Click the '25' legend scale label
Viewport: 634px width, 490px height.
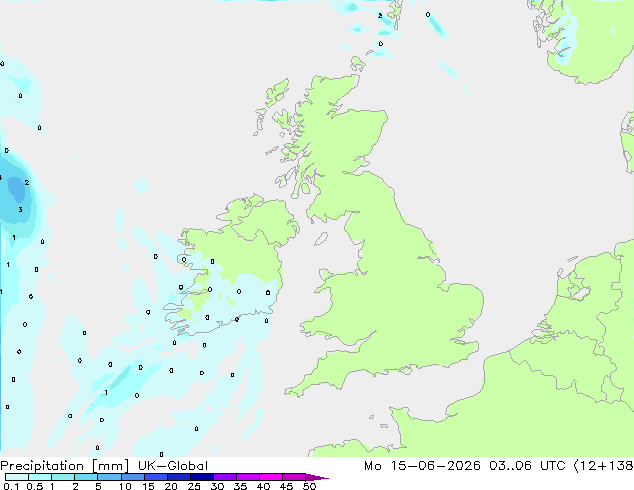click(x=194, y=486)
